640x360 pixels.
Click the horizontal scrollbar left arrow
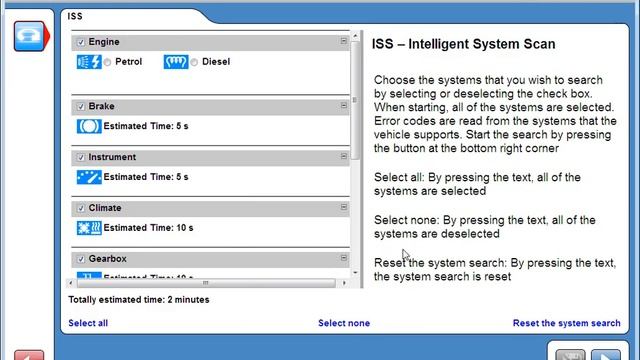71,283
